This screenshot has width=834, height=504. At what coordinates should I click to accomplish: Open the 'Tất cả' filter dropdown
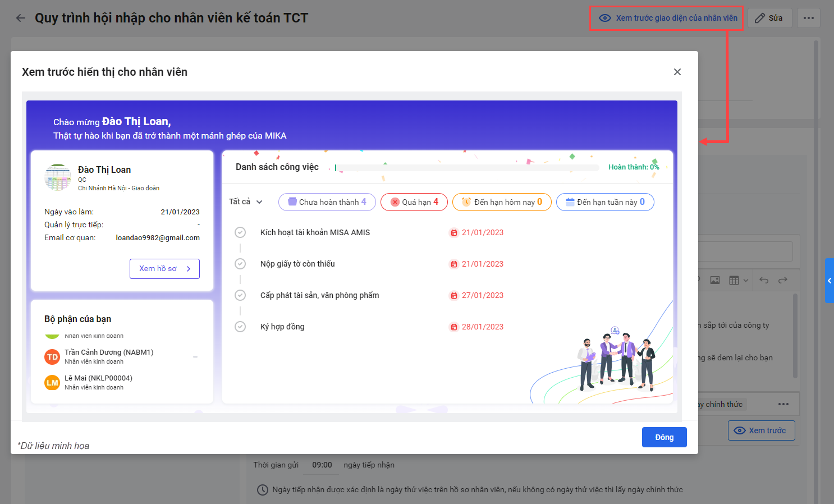(x=245, y=201)
